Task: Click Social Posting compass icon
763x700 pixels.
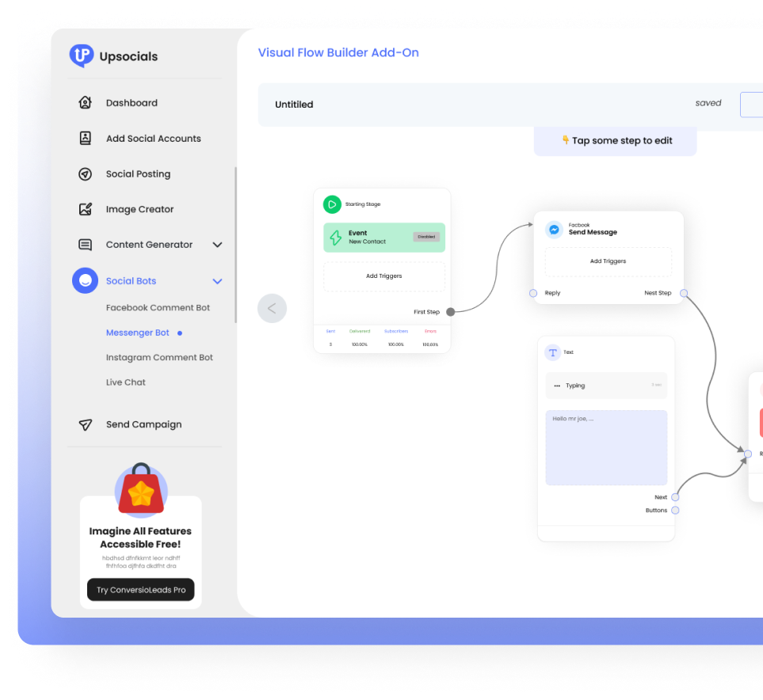Action: 85,173
